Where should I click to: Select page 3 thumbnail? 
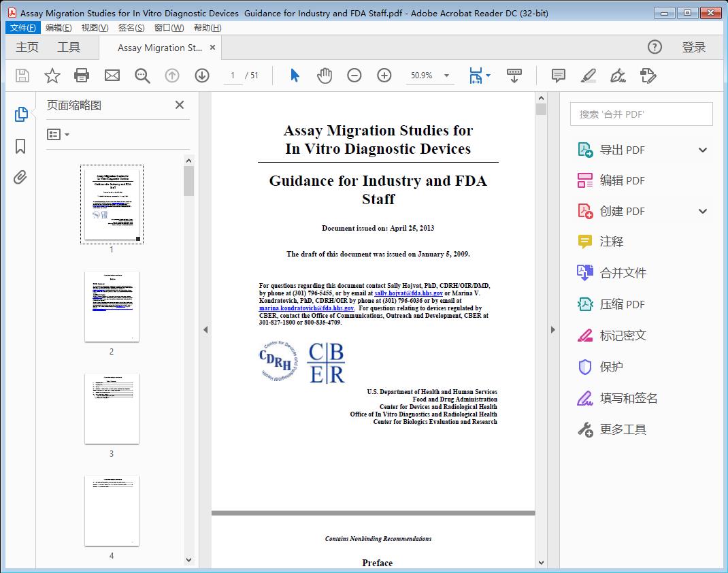pos(112,409)
